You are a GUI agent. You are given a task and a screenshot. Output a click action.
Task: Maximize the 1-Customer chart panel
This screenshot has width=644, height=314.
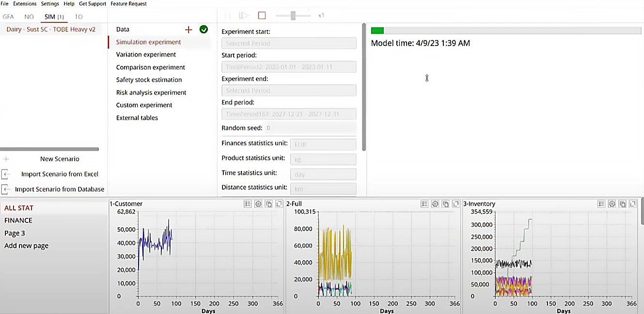coord(279,204)
